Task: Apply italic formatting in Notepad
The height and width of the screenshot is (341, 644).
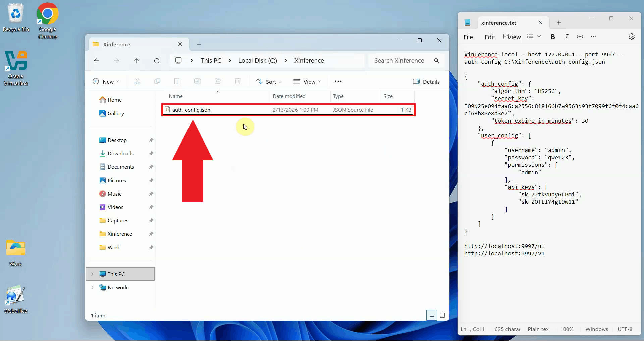Action: [x=567, y=37]
